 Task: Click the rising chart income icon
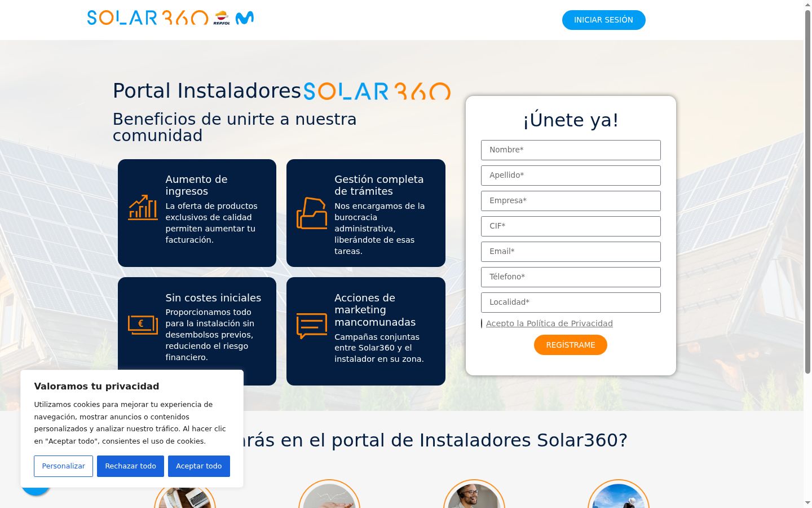(143, 208)
